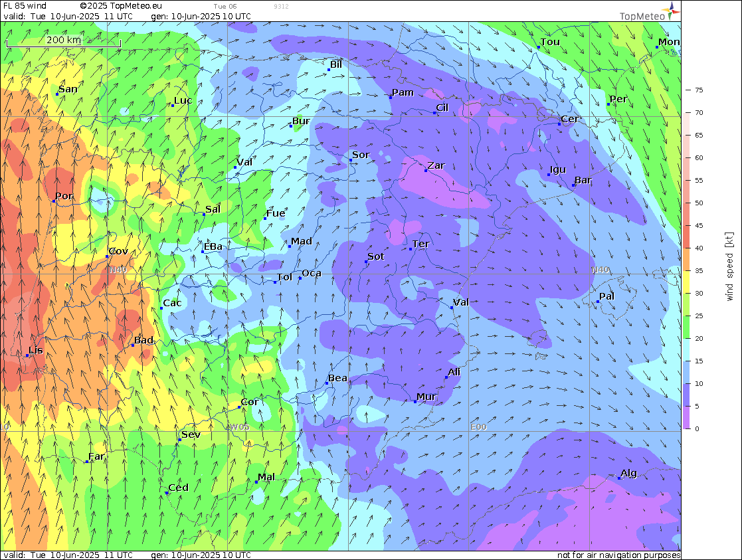Select the "Mad" city label

point(302,241)
